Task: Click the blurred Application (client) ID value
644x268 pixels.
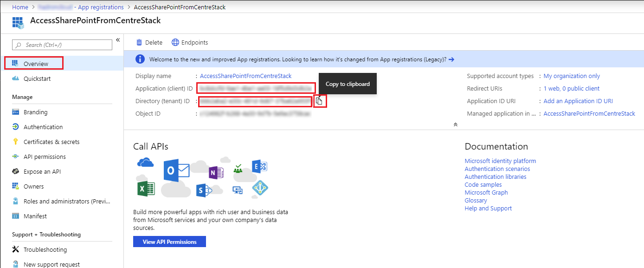Action: pos(256,88)
